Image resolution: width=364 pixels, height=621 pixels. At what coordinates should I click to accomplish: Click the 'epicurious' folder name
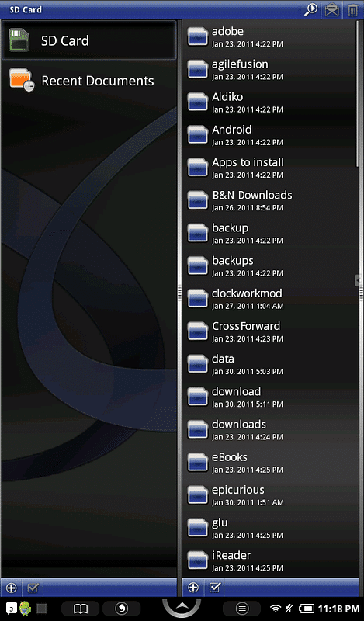[238, 491]
